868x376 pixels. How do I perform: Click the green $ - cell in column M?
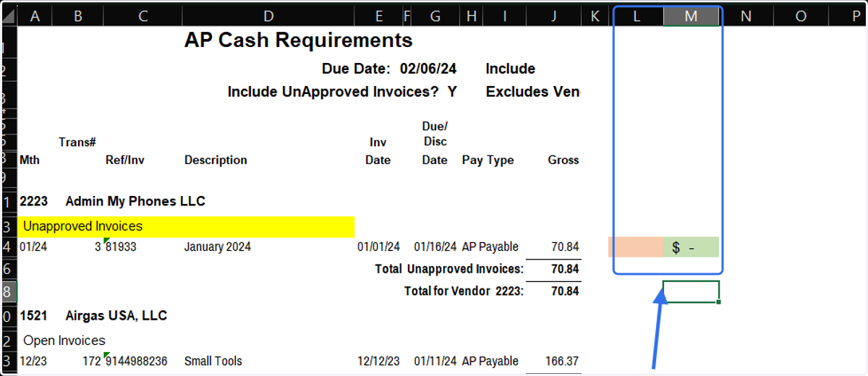[x=692, y=247]
